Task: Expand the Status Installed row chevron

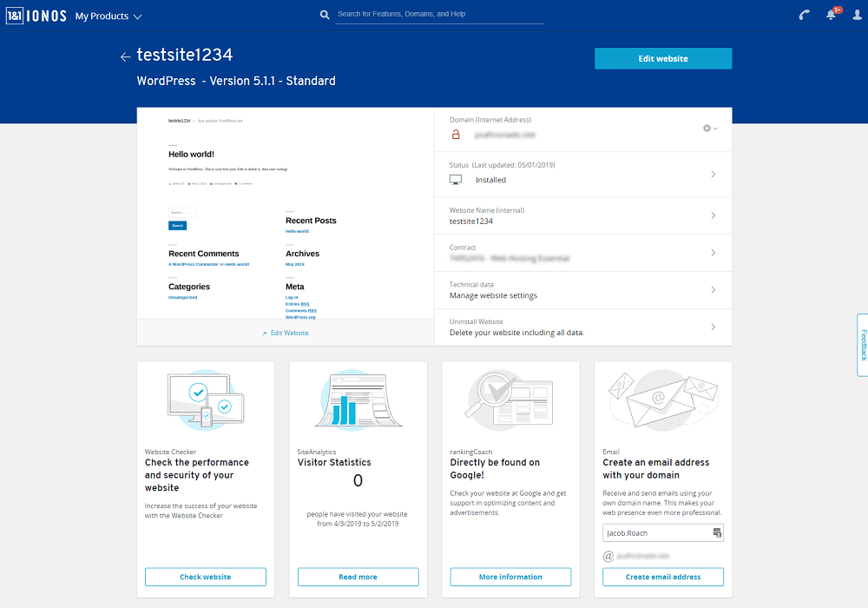Action: click(713, 174)
